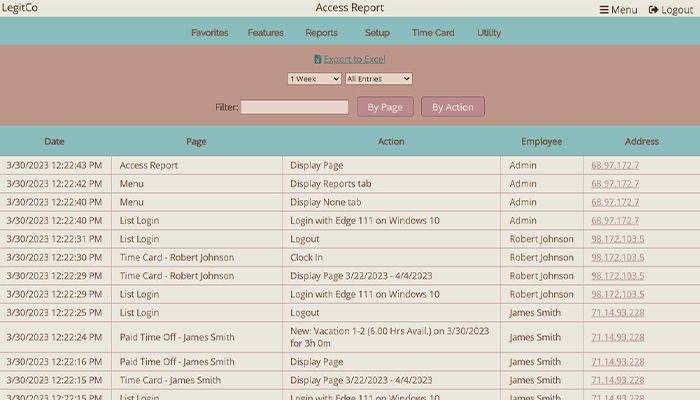This screenshot has width=700, height=400.
Task: Open the Reports menu
Action: tap(321, 33)
